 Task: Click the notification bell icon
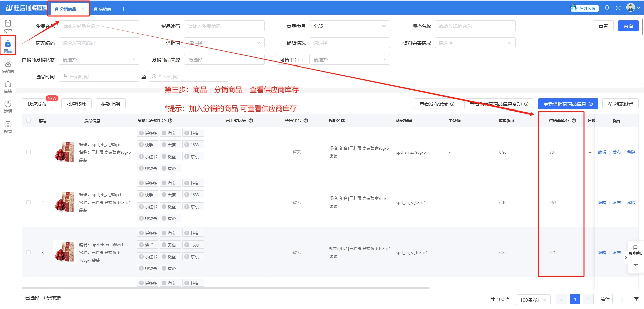607,8
